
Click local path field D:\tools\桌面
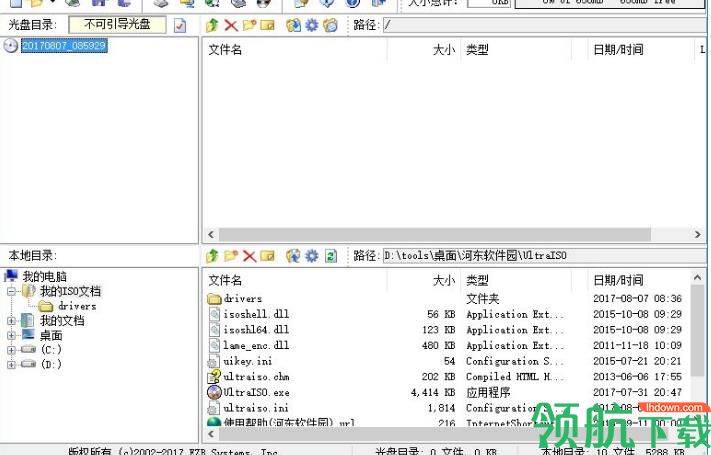(x=545, y=256)
